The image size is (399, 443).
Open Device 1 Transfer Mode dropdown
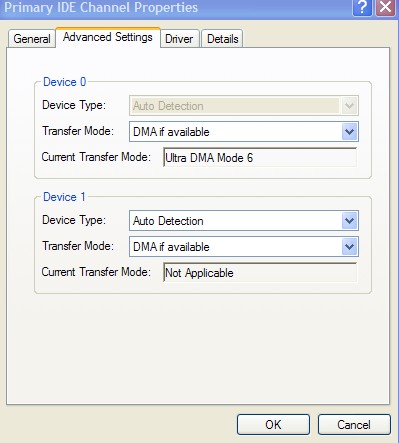coord(244,247)
